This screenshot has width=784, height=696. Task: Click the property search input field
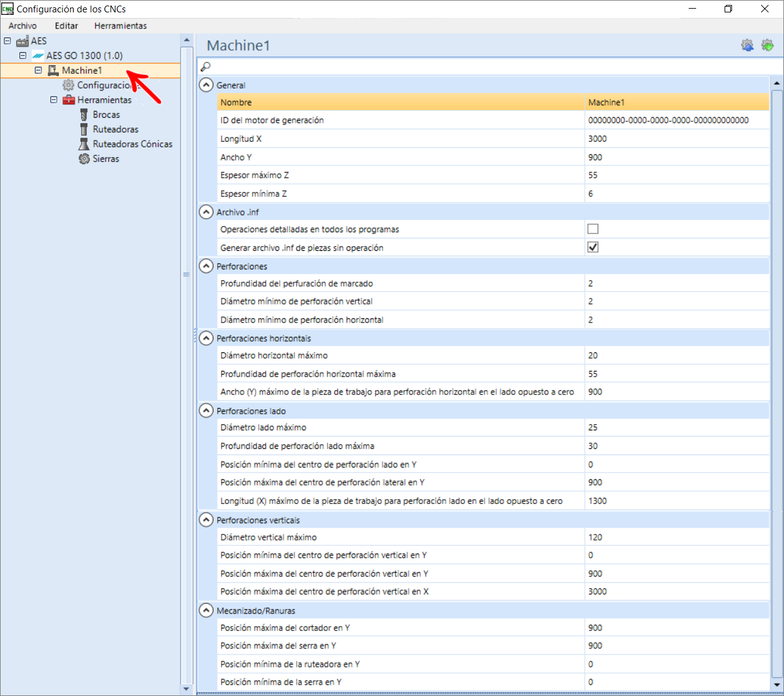(490, 66)
